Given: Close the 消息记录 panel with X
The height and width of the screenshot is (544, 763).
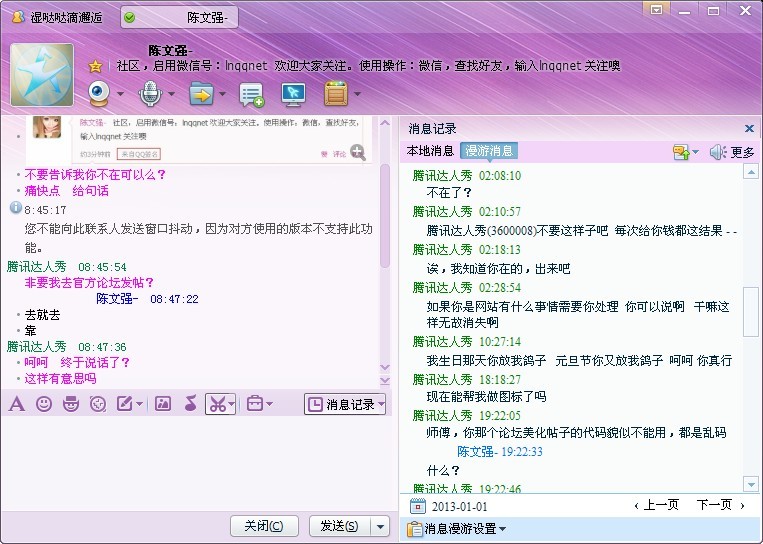Looking at the screenshot, I should [749, 128].
